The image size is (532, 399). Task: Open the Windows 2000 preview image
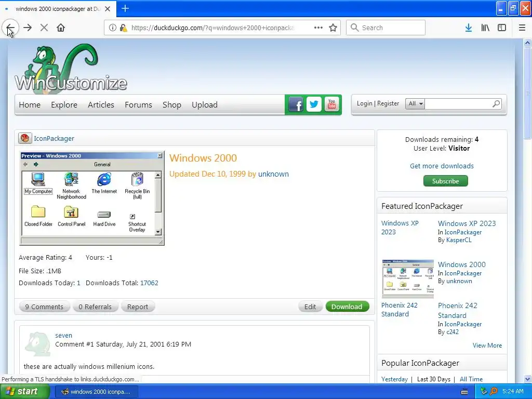(x=92, y=198)
